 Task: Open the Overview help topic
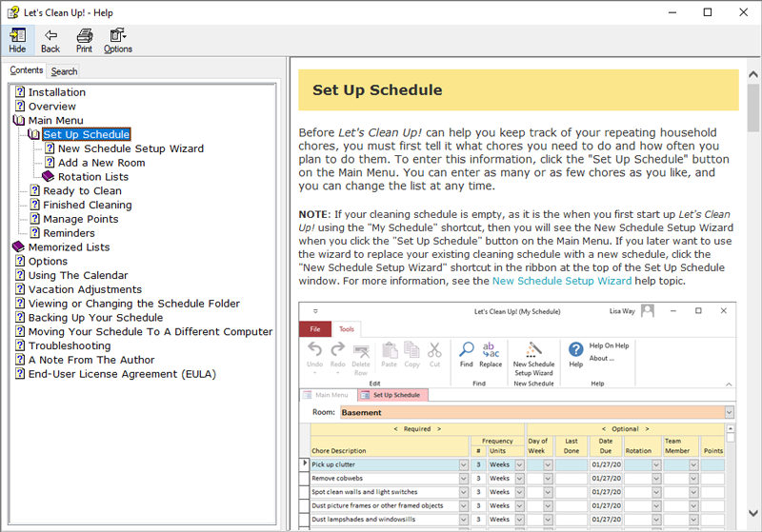pos(52,107)
